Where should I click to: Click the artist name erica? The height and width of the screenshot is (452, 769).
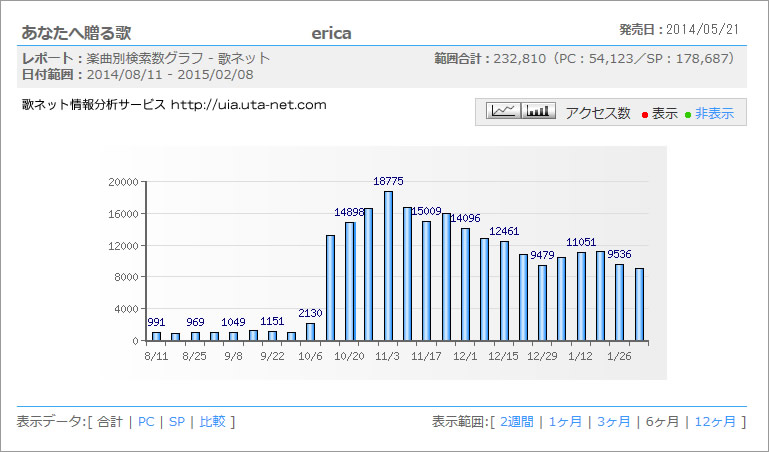[331, 33]
